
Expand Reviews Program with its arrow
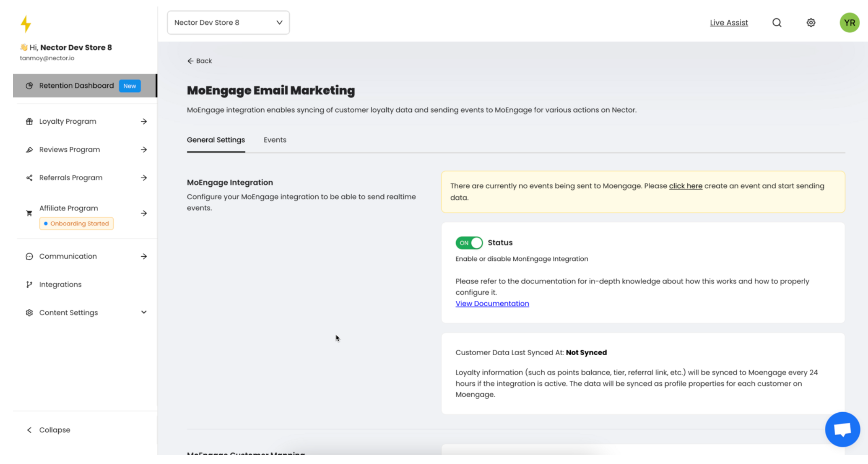144,150
